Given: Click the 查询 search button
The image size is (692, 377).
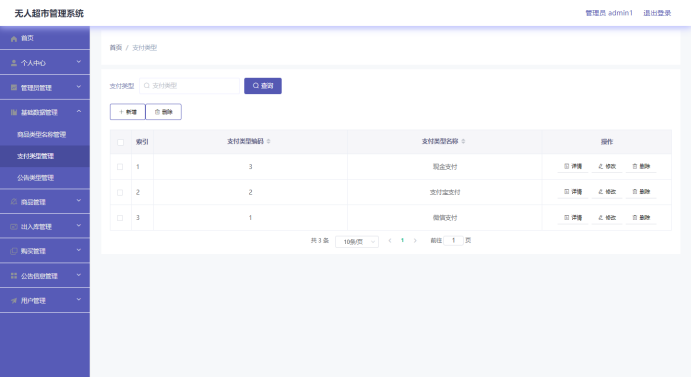Looking at the screenshot, I should click(263, 86).
